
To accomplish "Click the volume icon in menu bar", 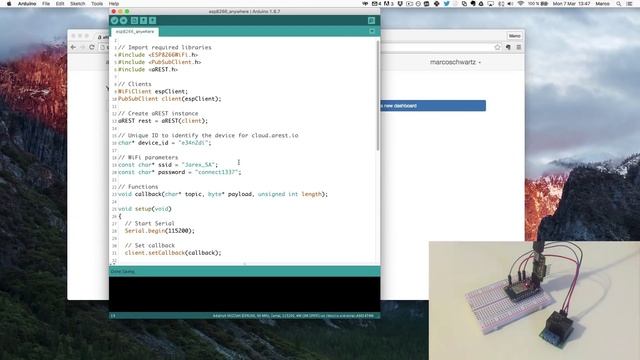I will click(511, 4).
